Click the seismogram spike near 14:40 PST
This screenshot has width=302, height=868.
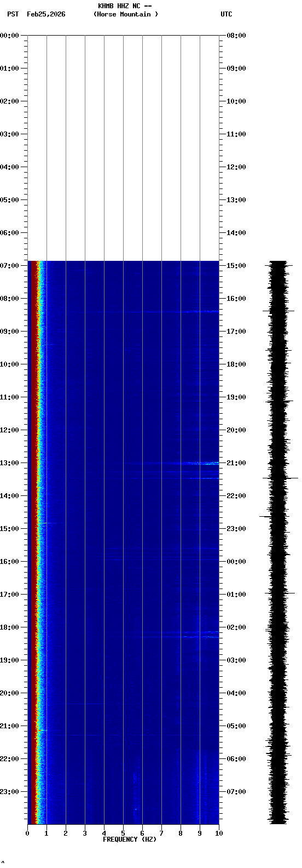[266, 516]
